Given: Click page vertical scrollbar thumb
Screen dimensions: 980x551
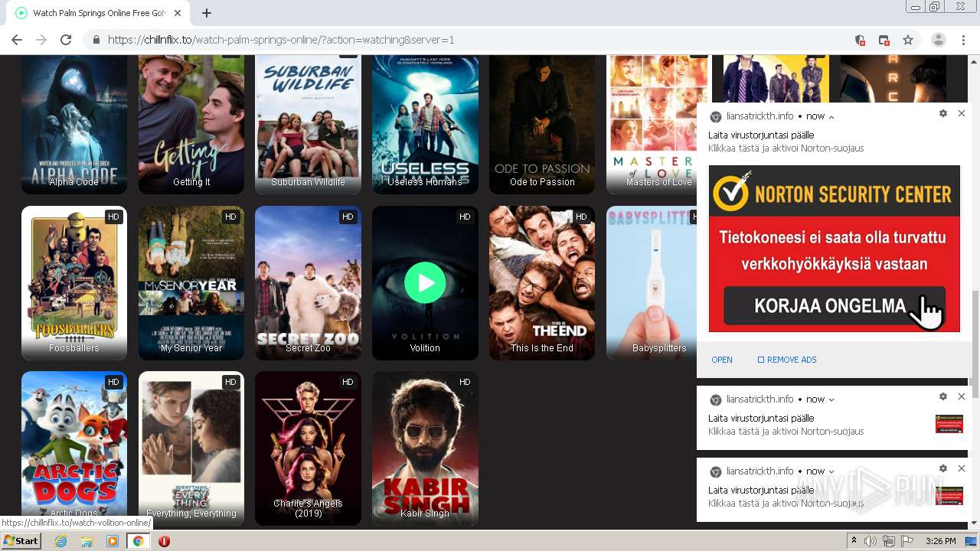Looking at the screenshot, I should coord(975,344).
